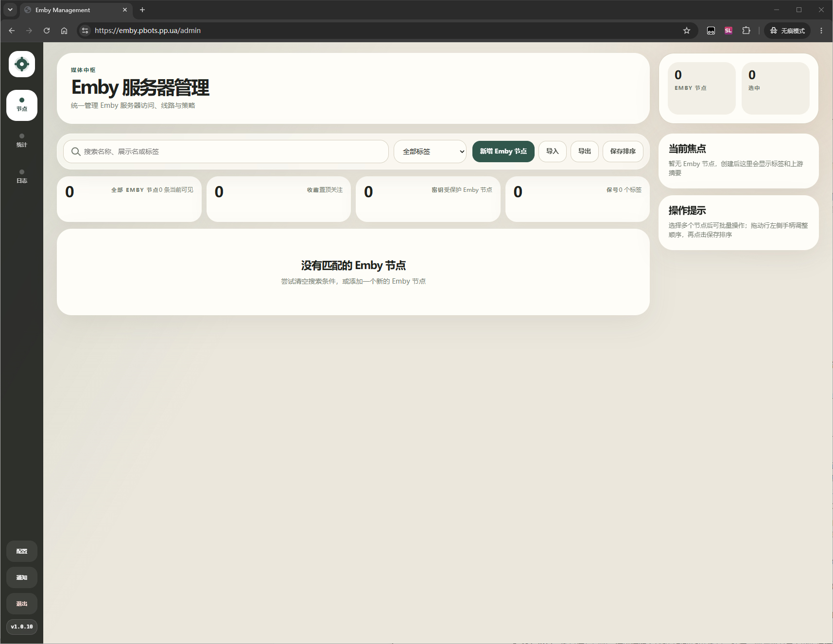Click the 没有匹配的 Emby 节点 message
Image resolution: width=833 pixels, height=644 pixels.
point(353,266)
